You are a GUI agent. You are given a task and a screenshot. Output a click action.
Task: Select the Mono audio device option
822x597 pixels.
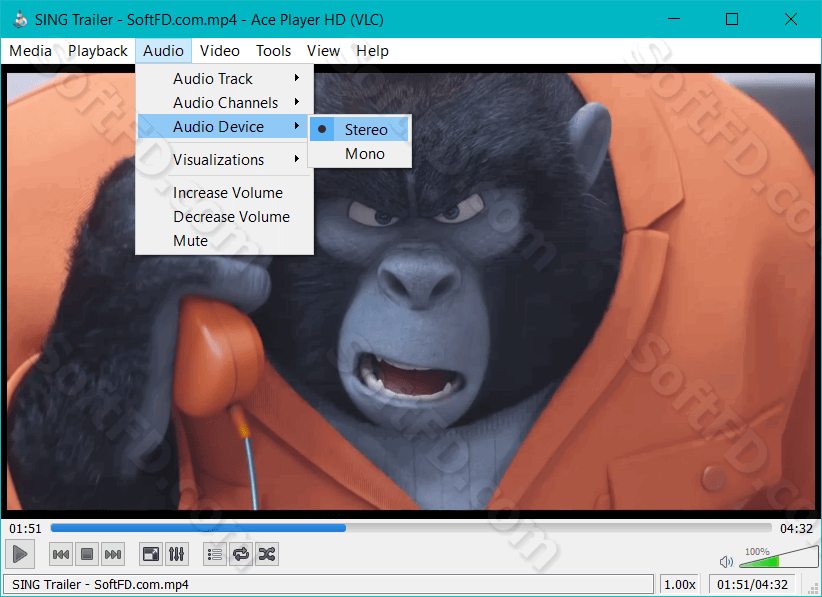click(x=359, y=154)
